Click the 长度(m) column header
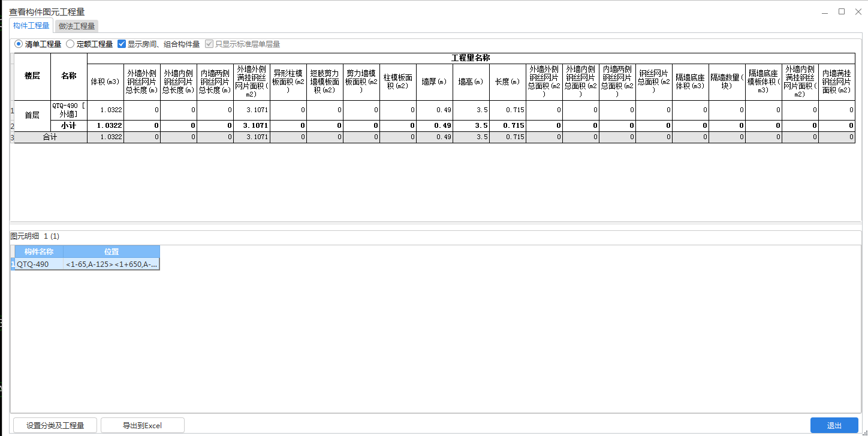Image resolution: width=868 pixels, height=436 pixels. (508, 82)
